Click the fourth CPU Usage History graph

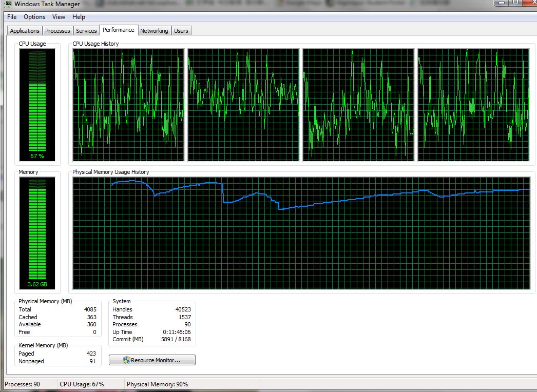pos(473,105)
